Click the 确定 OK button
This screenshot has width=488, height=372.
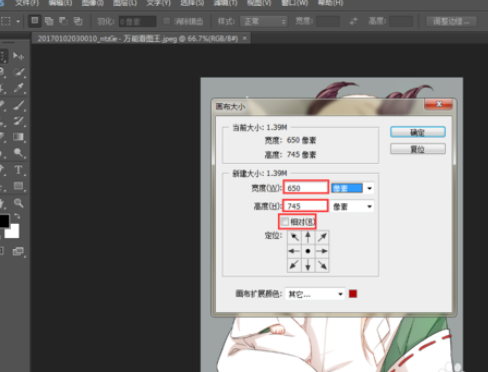pyautogui.click(x=418, y=132)
